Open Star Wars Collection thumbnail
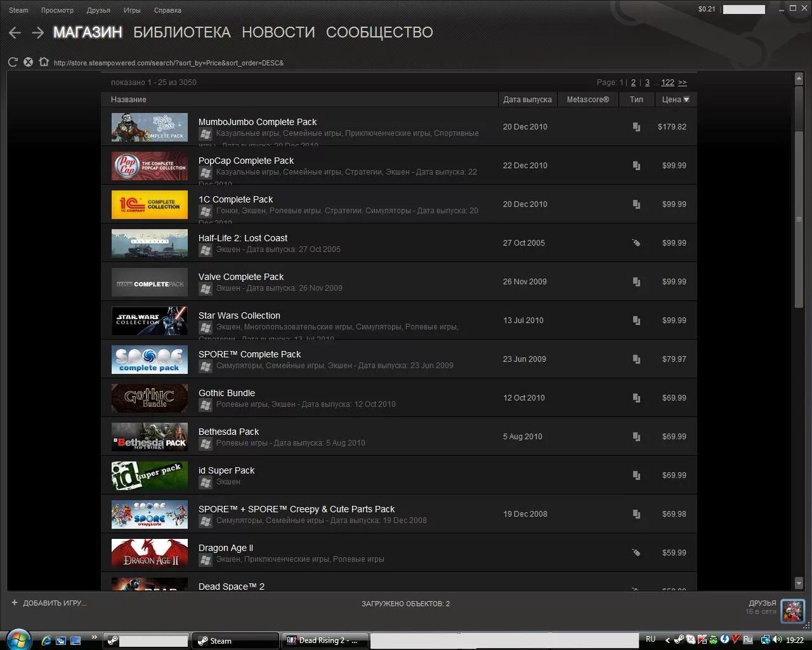Screen dimensions: 812x650 150,321
